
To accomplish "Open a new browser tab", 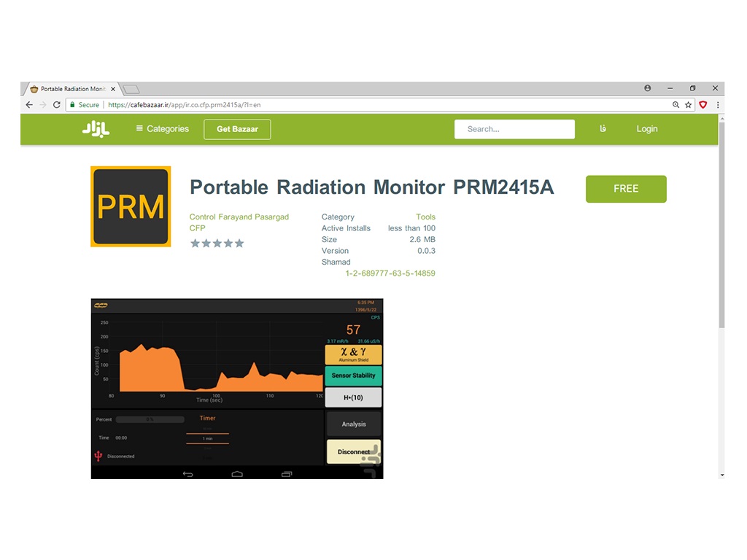I will coord(131,89).
